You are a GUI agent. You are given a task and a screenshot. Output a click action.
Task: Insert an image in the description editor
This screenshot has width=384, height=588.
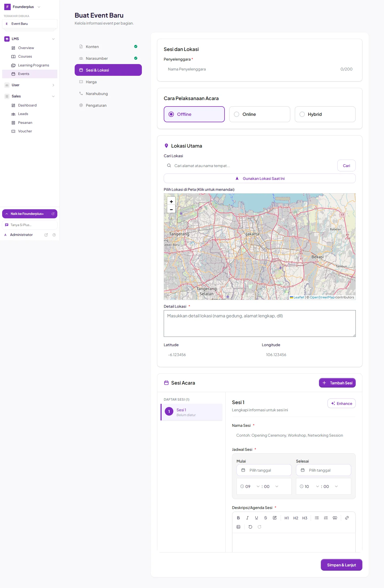tap(238, 527)
